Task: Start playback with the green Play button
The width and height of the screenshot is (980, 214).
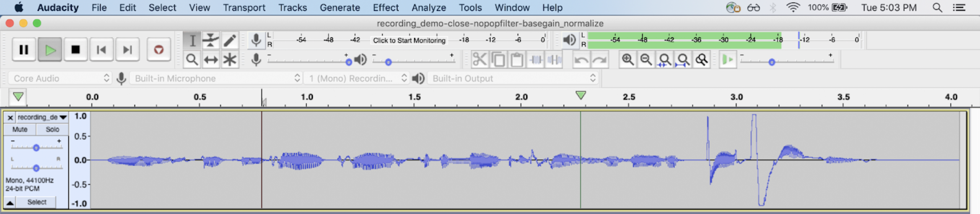Action: click(50, 50)
